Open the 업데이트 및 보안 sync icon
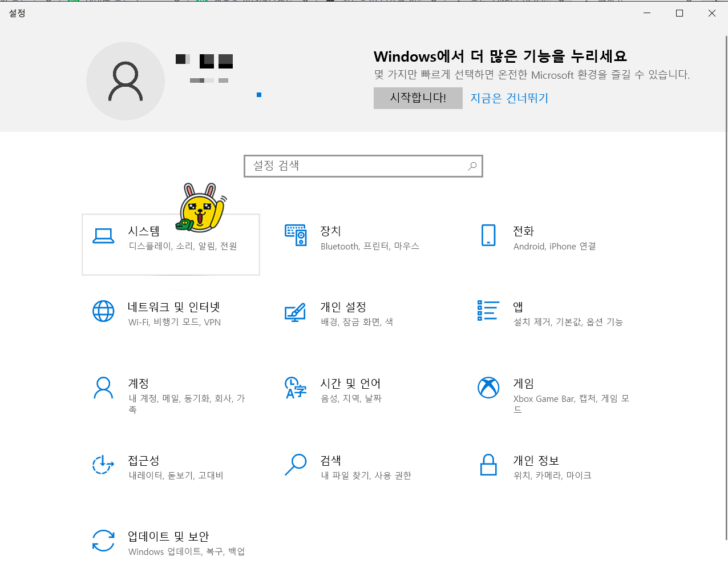The height and width of the screenshot is (568, 728). pos(103,541)
